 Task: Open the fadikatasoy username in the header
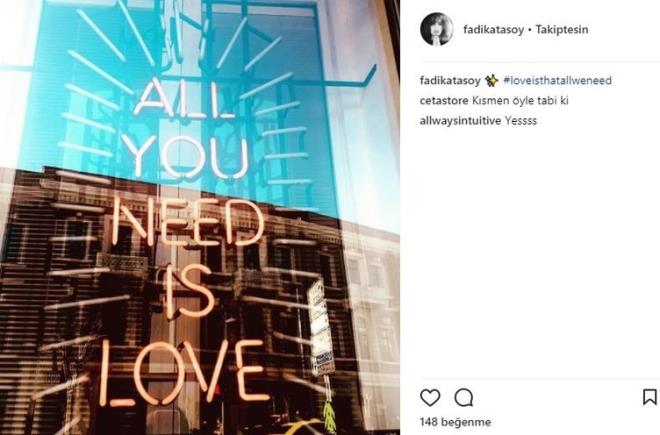click(x=494, y=29)
